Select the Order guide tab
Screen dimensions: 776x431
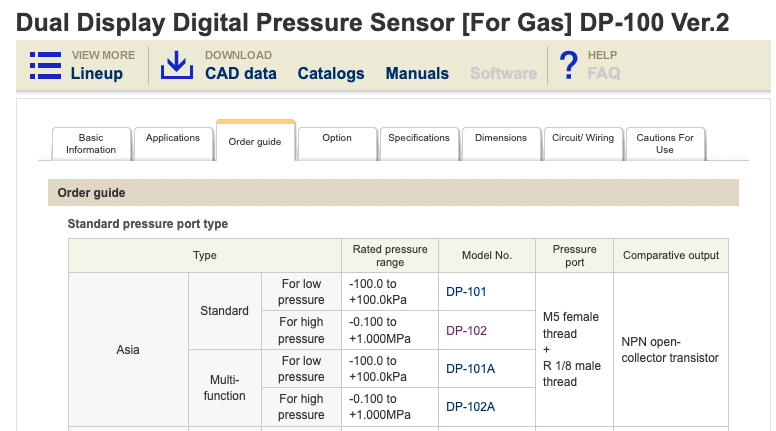255,141
